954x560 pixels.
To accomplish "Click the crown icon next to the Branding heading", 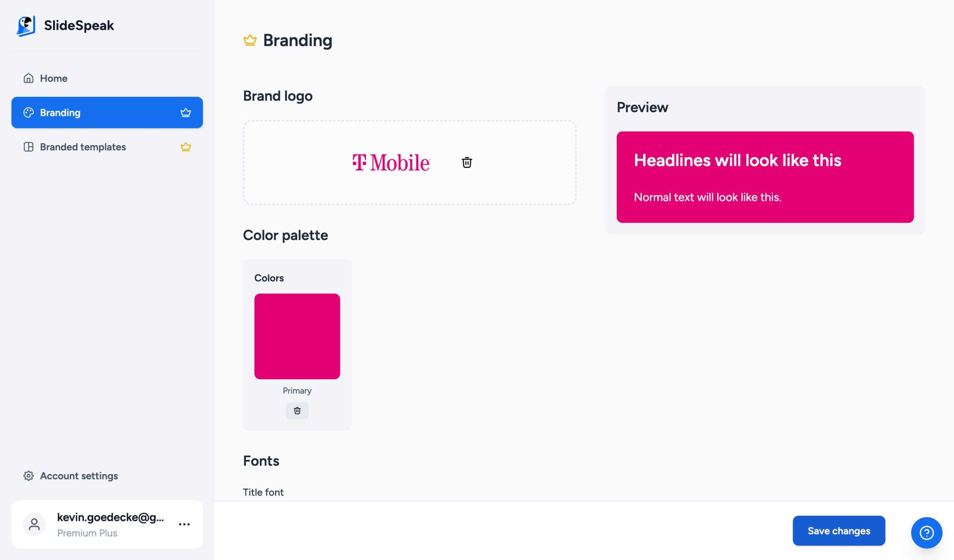I will click(x=250, y=40).
